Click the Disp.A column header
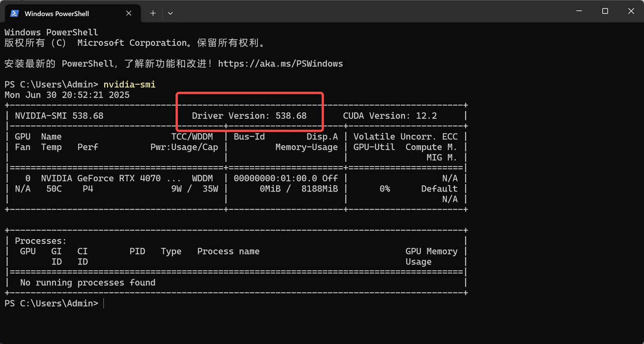Image resolution: width=644 pixels, height=344 pixels. (323, 136)
